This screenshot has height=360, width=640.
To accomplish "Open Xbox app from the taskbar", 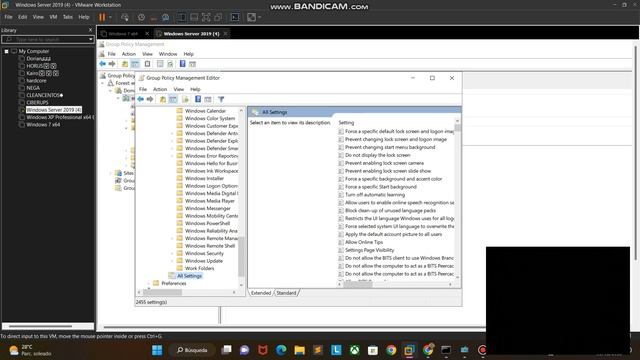I will [354, 350].
